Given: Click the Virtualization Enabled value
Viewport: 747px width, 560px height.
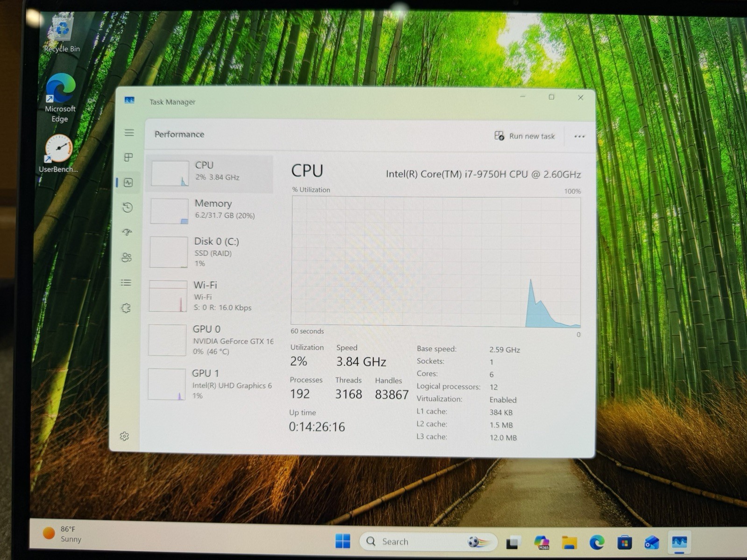Looking at the screenshot, I should (503, 400).
